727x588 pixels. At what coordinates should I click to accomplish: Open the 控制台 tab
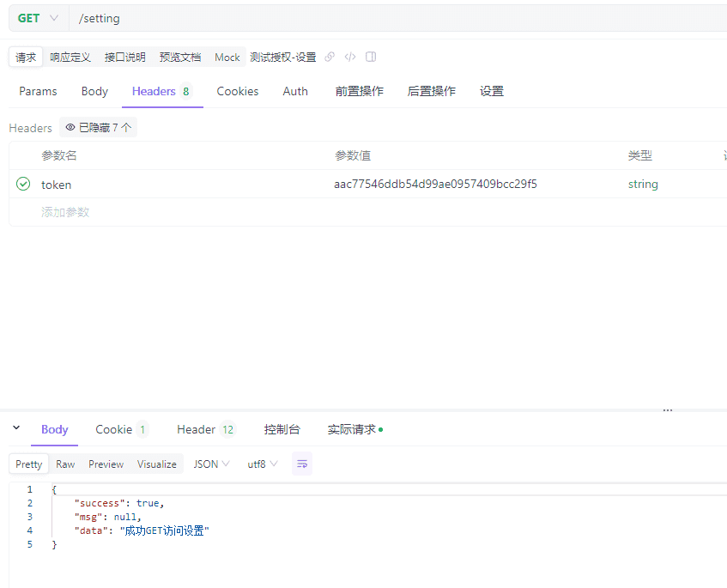point(282,429)
